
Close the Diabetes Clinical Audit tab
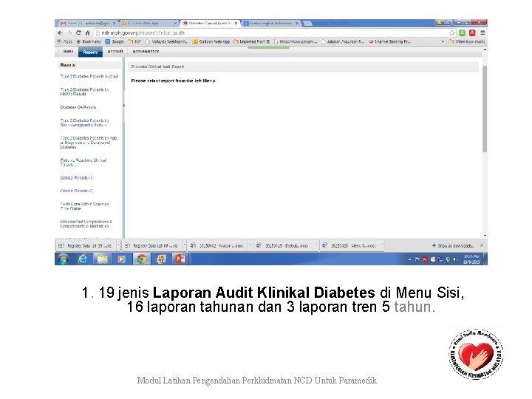tap(236, 24)
